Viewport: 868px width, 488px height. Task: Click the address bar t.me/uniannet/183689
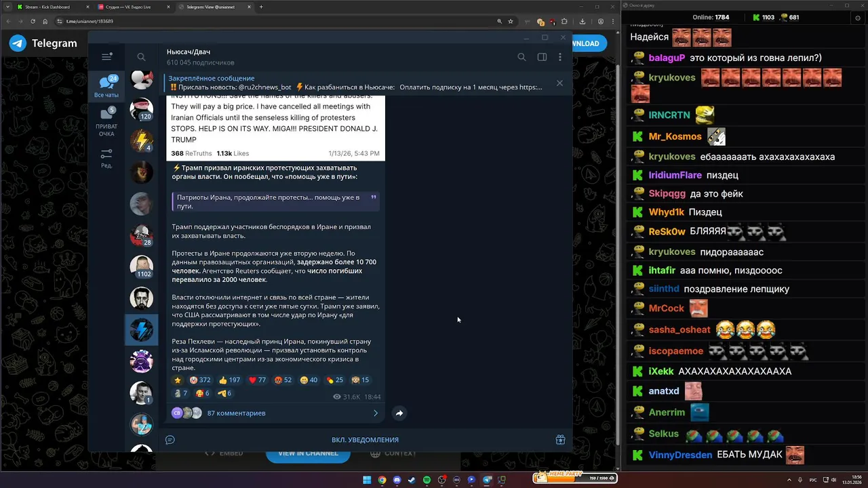tap(90, 21)
